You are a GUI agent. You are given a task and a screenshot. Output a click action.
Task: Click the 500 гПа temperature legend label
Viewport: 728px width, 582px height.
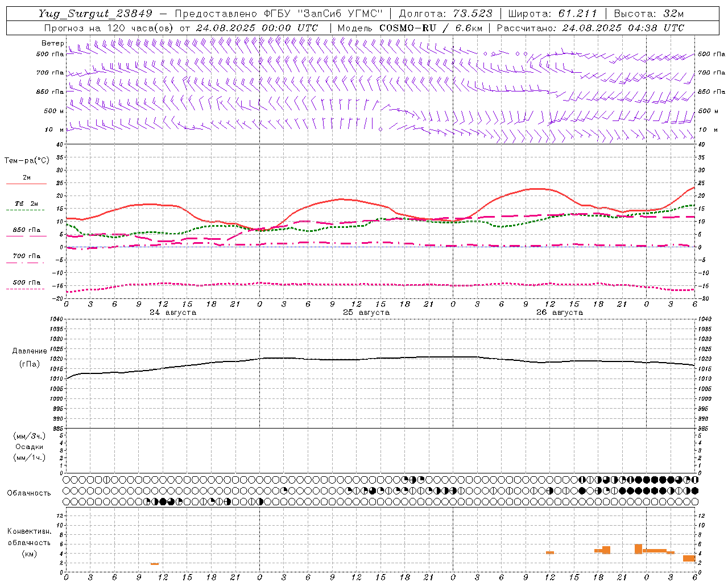27,282
